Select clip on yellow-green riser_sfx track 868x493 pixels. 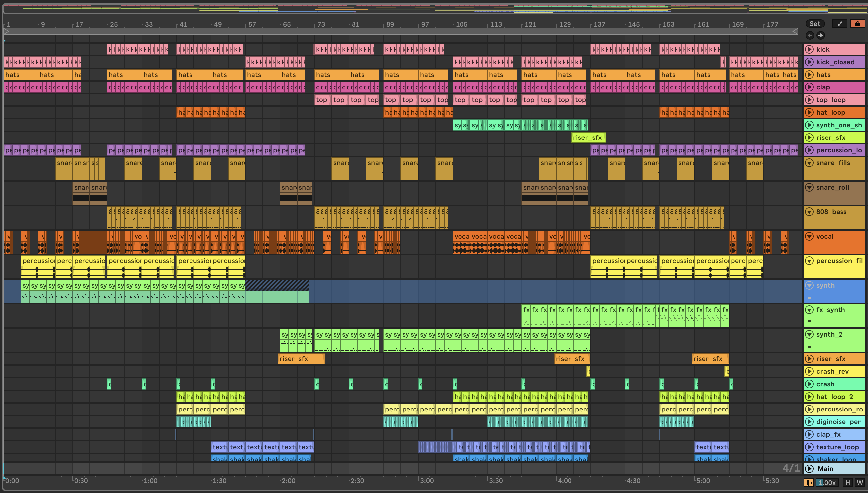point(588,137)
